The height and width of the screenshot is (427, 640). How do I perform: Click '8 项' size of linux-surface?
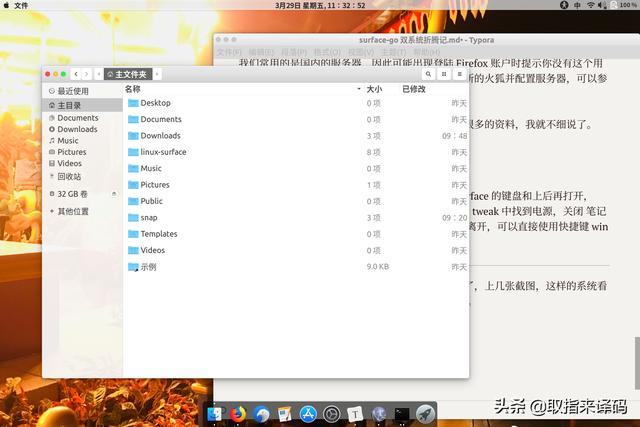[373, 152]
